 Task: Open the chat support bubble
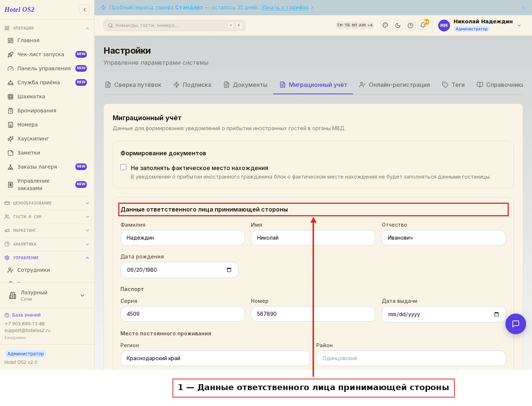coord(516,324)
